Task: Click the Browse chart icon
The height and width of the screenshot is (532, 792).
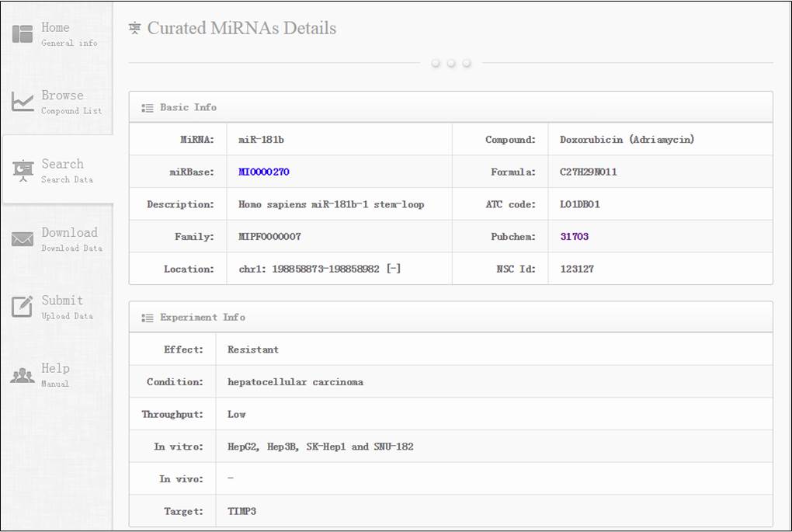Action: tap(23, 102)
